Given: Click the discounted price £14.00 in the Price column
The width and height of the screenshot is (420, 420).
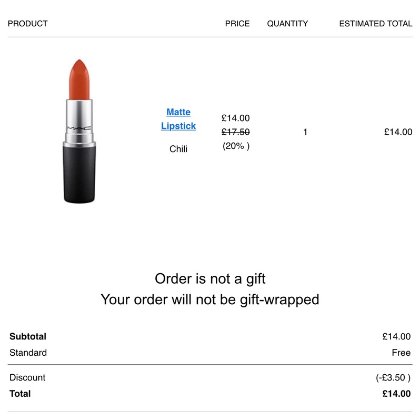Looking at the screenshot, I should (236, 118).
